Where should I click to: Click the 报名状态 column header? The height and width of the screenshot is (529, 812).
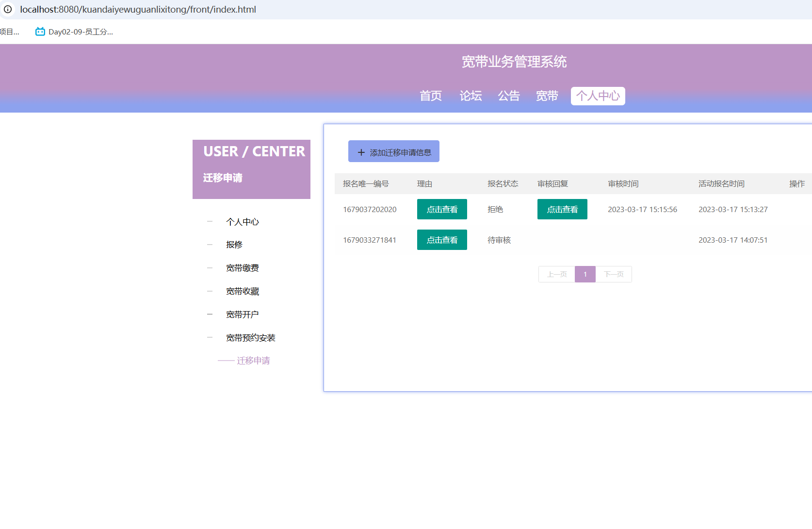pos(503,184)
